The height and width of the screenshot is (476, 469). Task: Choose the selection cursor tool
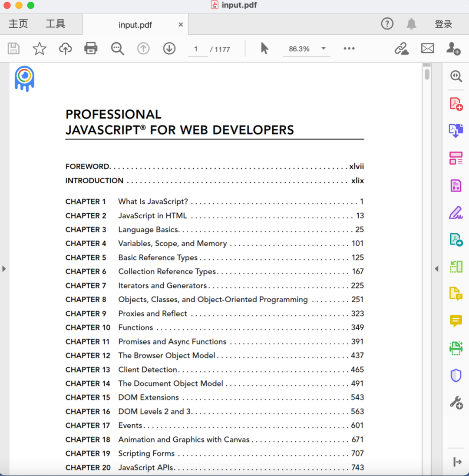(264, 49)
